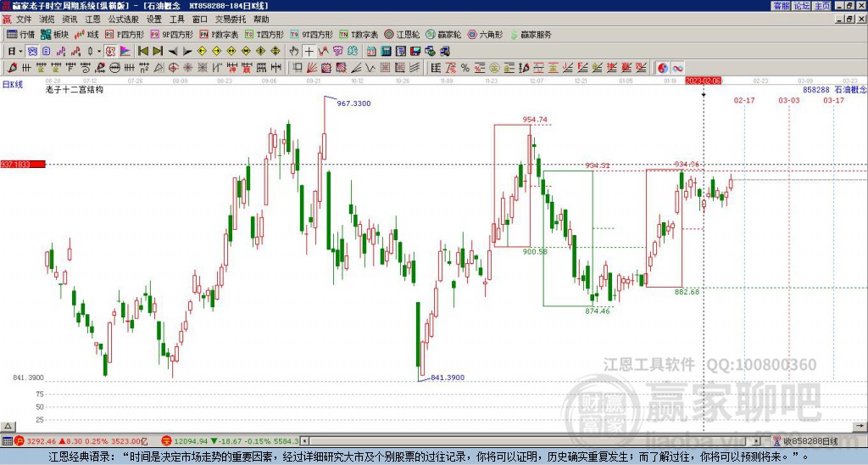The height and width of the screenshot is (465, 868).
Task: Click the 02-17 future date marker
Action: point(744,100)
